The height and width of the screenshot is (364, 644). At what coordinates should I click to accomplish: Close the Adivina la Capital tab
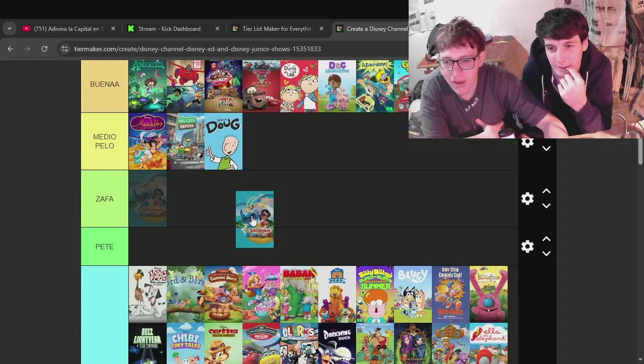click(x=113, y=29)
